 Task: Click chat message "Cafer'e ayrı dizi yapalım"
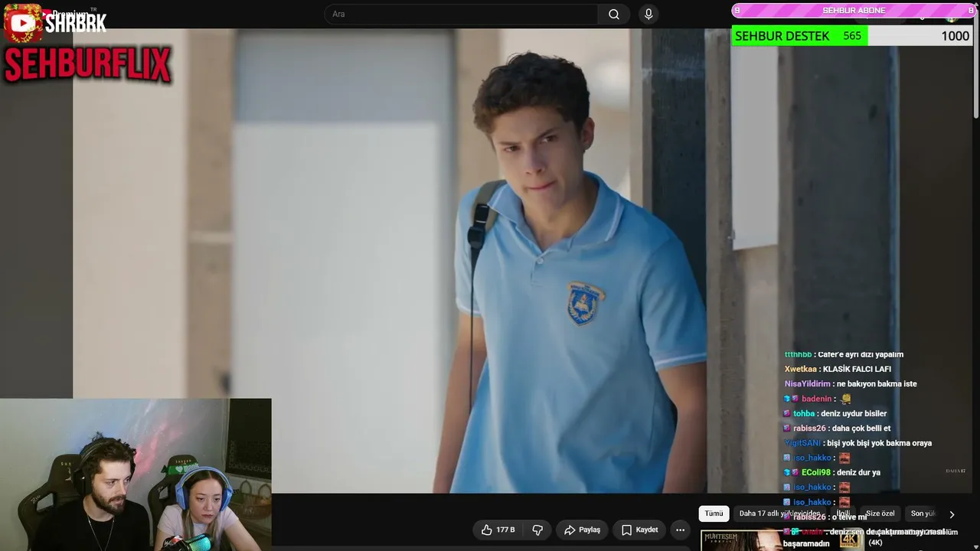(861, 354)
